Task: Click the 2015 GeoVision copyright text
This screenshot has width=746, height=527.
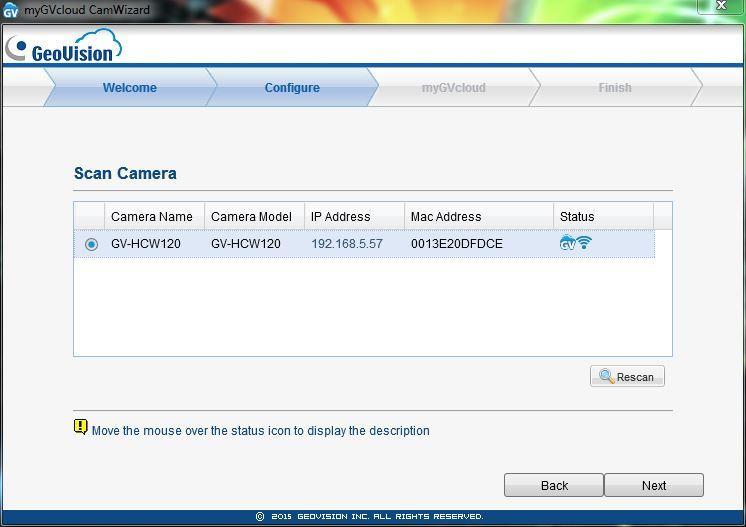Action: click(x=369, y=516)
